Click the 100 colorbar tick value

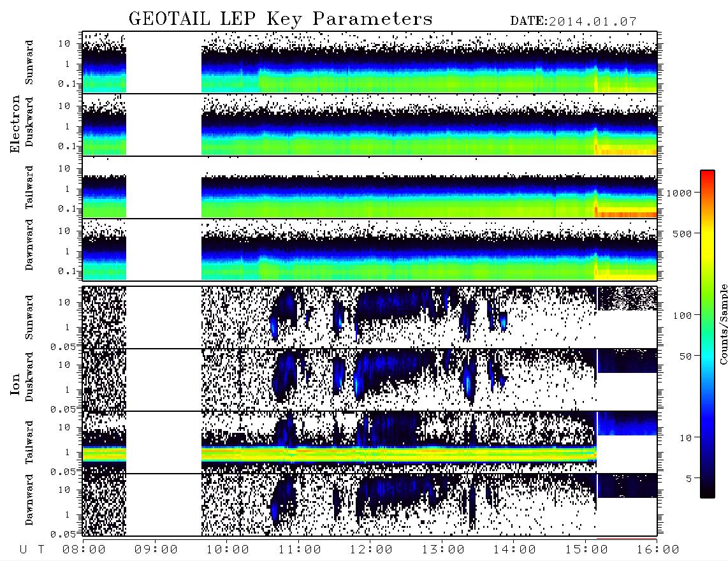(x=682, y=316)
